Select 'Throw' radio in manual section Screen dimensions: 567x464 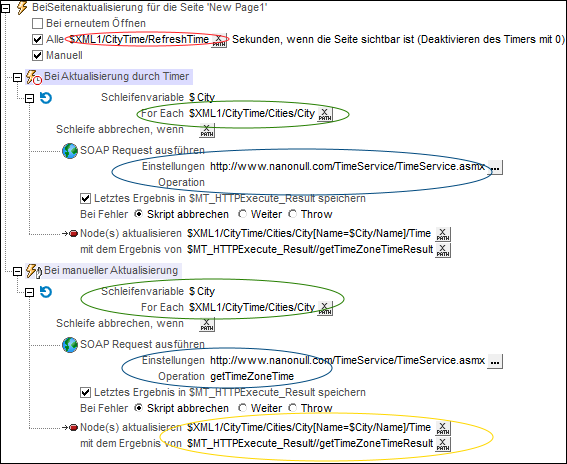coord(292,408)
